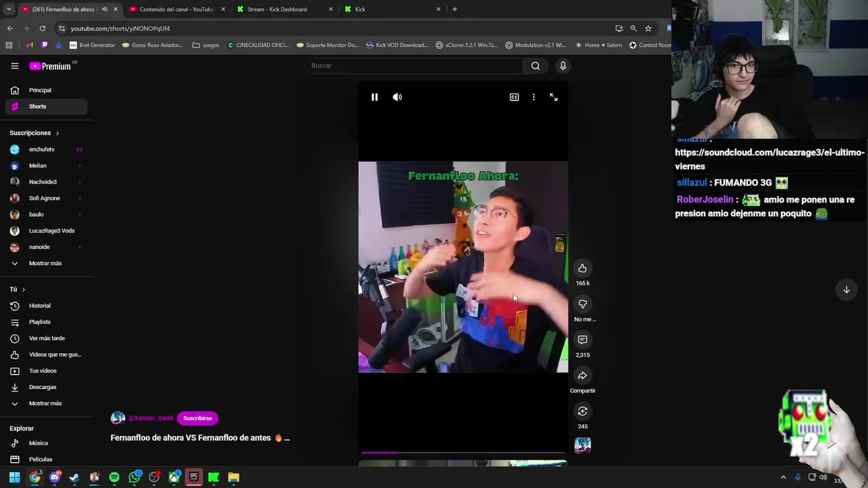This screenshot has width=868, height=488.
Task: Switch to Stream - Kick Dashboard tab
Action: tap(285, 9)
